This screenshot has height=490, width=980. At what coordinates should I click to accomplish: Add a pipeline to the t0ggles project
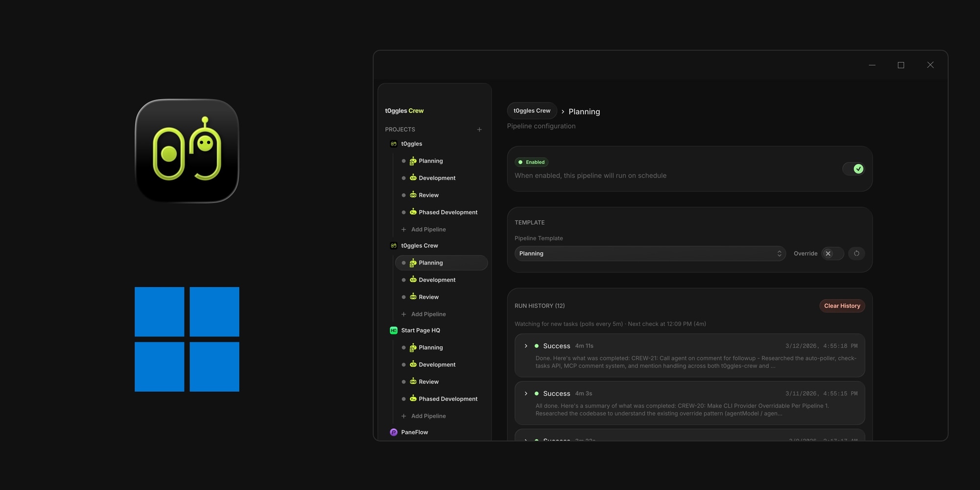424,229
